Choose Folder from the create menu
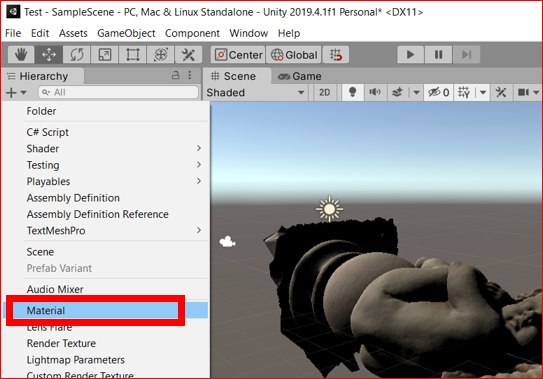The image size is (543, 379). (x=106, y=111)
